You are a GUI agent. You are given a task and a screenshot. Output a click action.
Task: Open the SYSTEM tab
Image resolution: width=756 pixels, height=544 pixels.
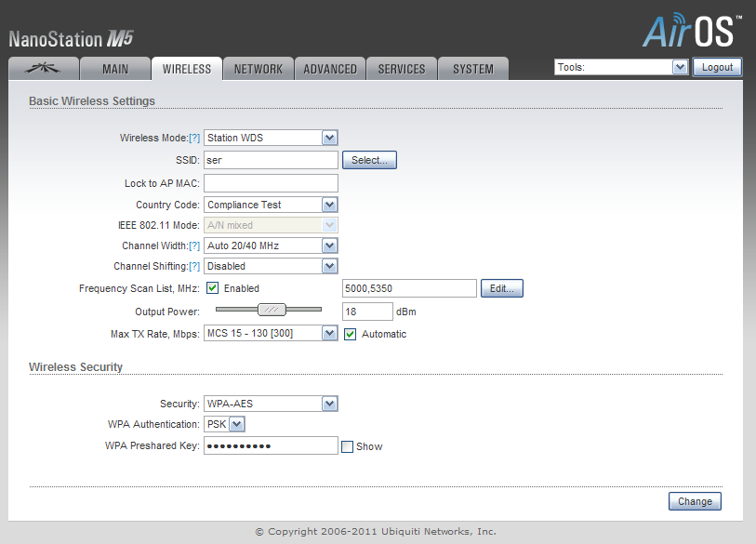point(473,69)
